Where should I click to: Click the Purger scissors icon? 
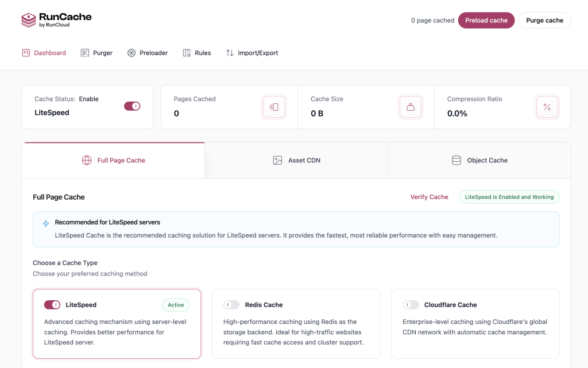click(x=85, y=53)
